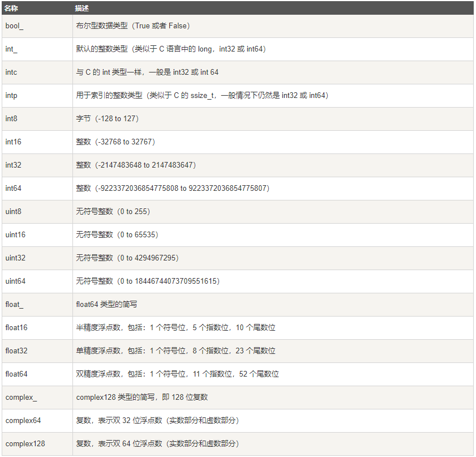This screenshot has height=457, width=476.
Task: Click description '字节 (-128 to 127)'
Action: click(x=107, y=119)
